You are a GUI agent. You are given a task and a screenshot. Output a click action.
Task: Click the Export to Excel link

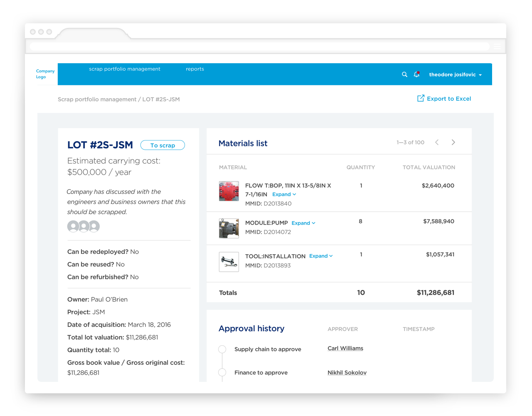click(449, 99)
